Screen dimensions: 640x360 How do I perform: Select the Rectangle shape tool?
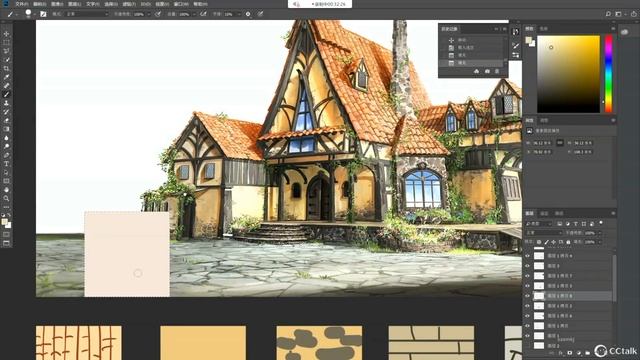point(6,181)
